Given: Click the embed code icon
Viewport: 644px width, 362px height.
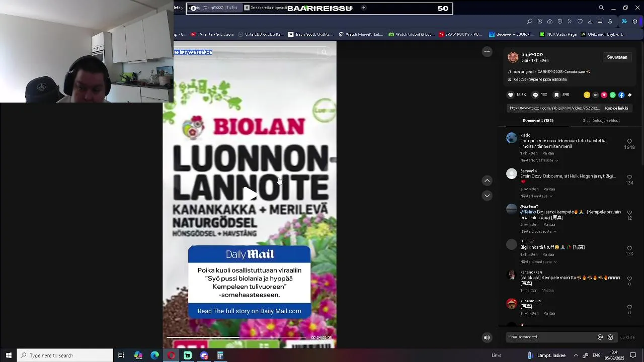Looking at the screenshot, I should [596, 95].
